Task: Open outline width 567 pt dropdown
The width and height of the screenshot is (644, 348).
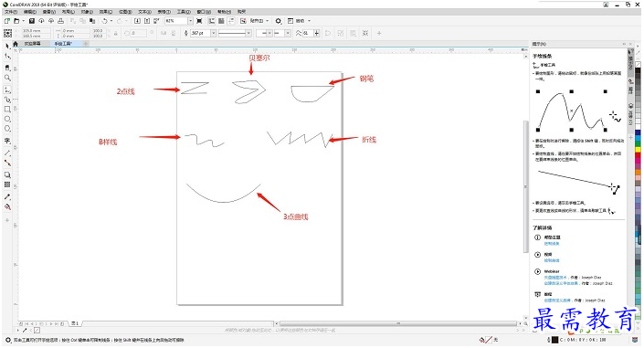Action: pos(214,33)
